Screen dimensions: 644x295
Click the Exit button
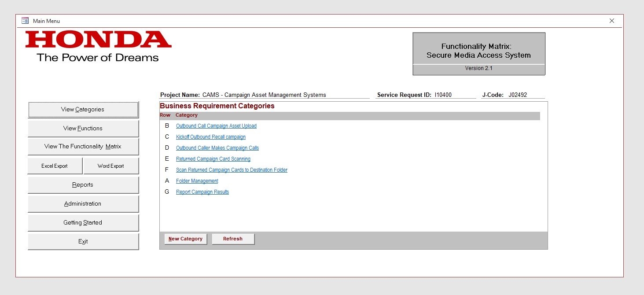pos(83,242)
